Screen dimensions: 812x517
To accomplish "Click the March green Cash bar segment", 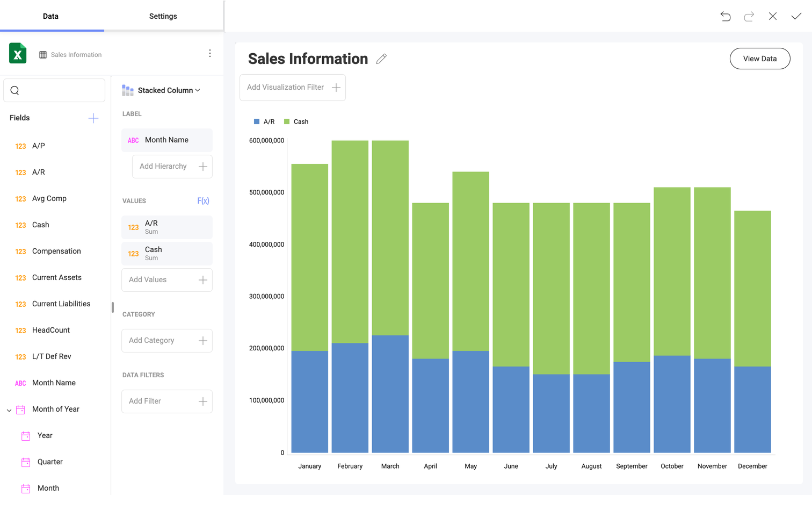I will click(390, 238).
